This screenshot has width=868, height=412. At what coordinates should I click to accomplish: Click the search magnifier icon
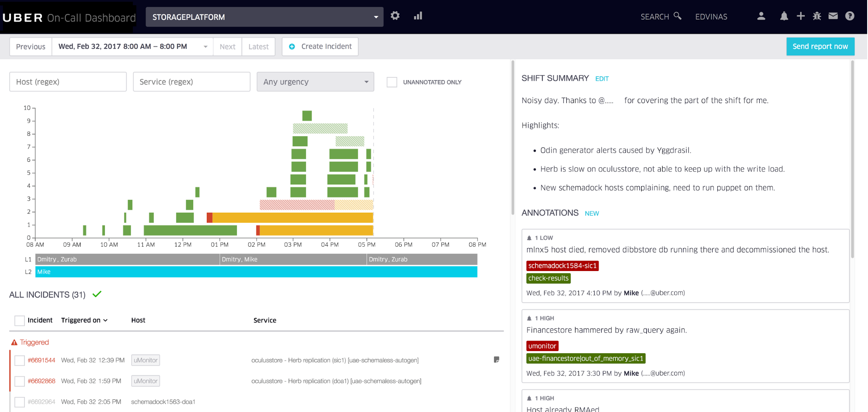[x=677, y=16]
